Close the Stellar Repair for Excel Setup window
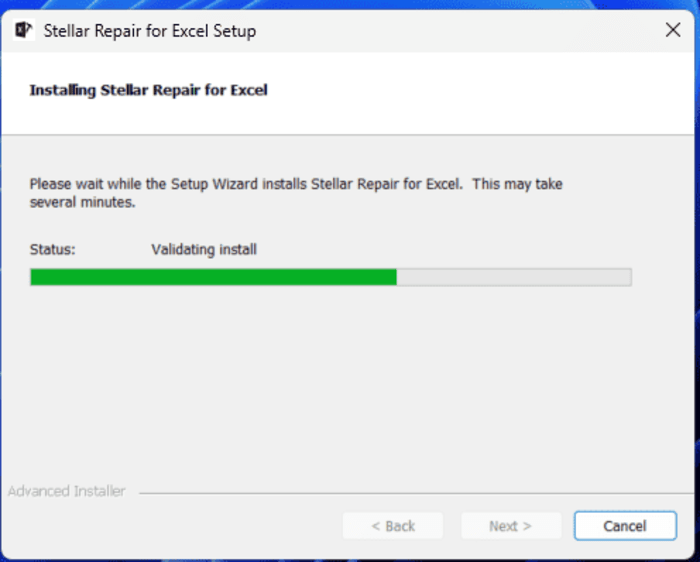700x562 pixels. (x=673, y=30)
